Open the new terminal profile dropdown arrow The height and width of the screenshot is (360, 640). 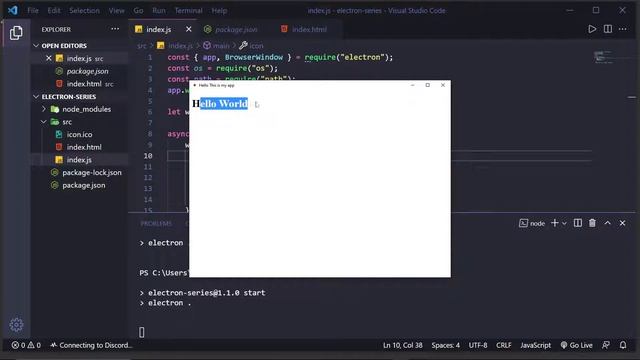point(564,223)
